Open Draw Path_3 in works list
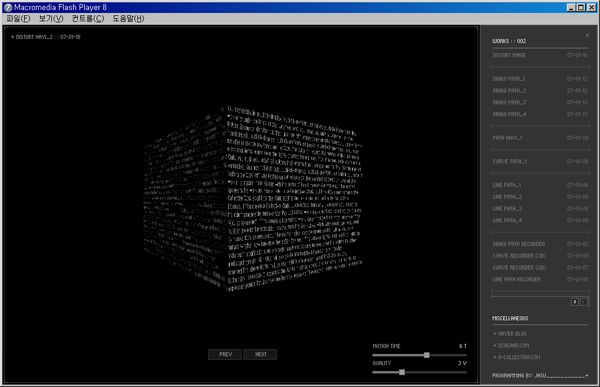This screenshot has width=600, height=387. pyautogui.click(x=540, y=103)
